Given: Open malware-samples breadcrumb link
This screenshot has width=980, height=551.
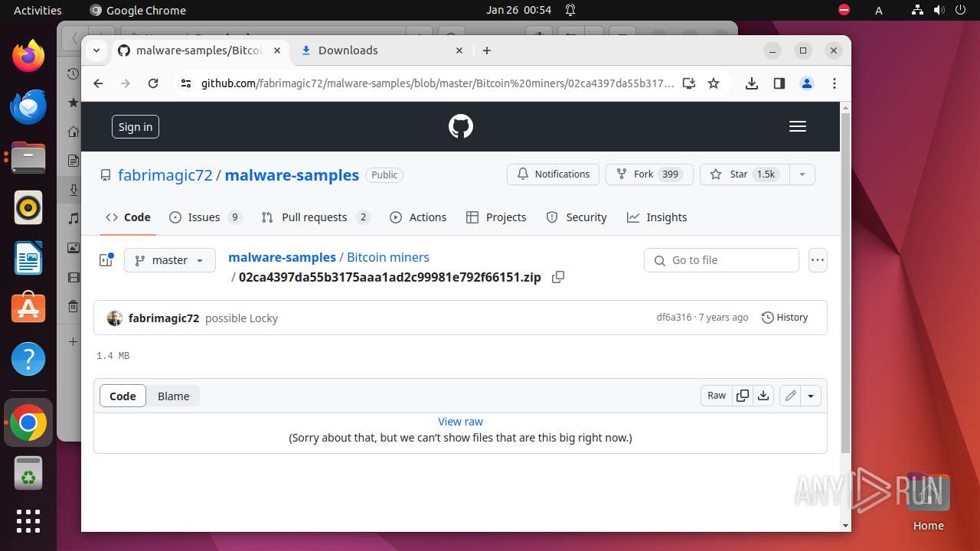Looking at the screenshot, I should (282, 258).
